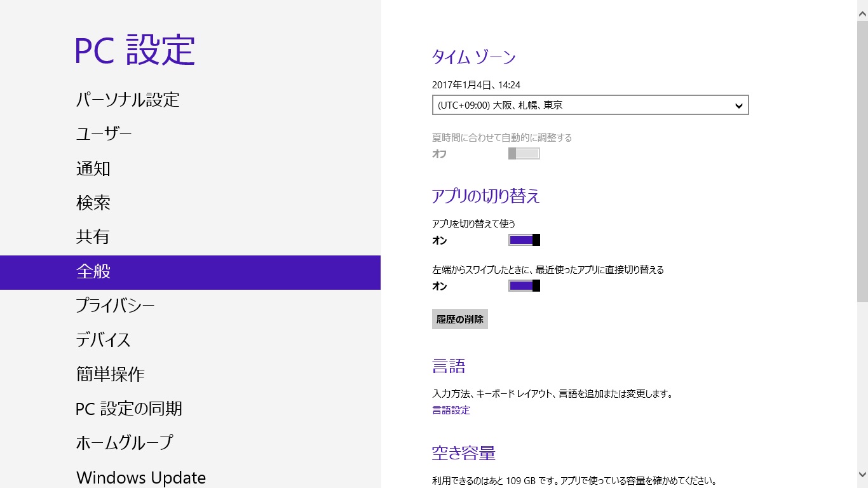Click the タイム ゾーン heading
Viewport: 868px width, 488px height.
click(474, 57)
